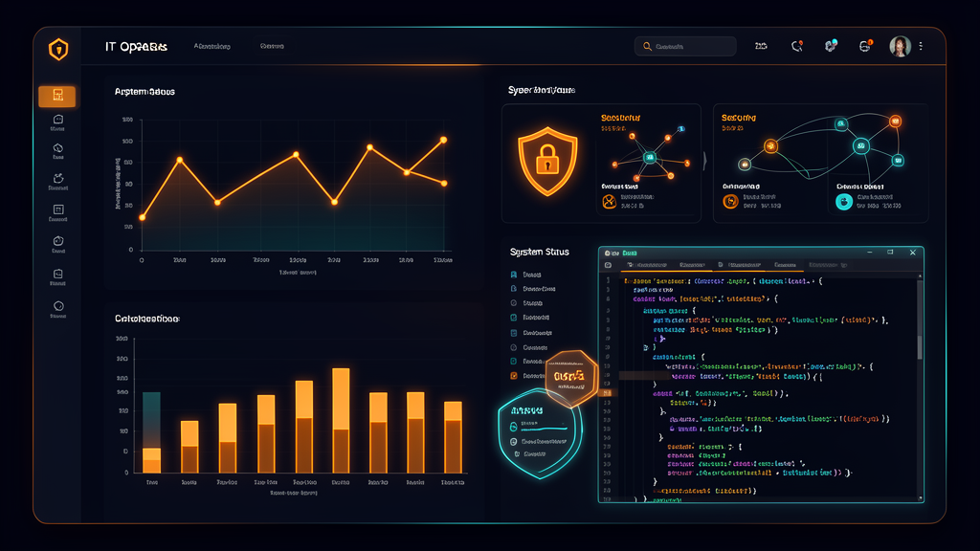The width and height of the screenshot is (980, 551).
Task: Click the first data point on the line chart
Action: point(143,217)
